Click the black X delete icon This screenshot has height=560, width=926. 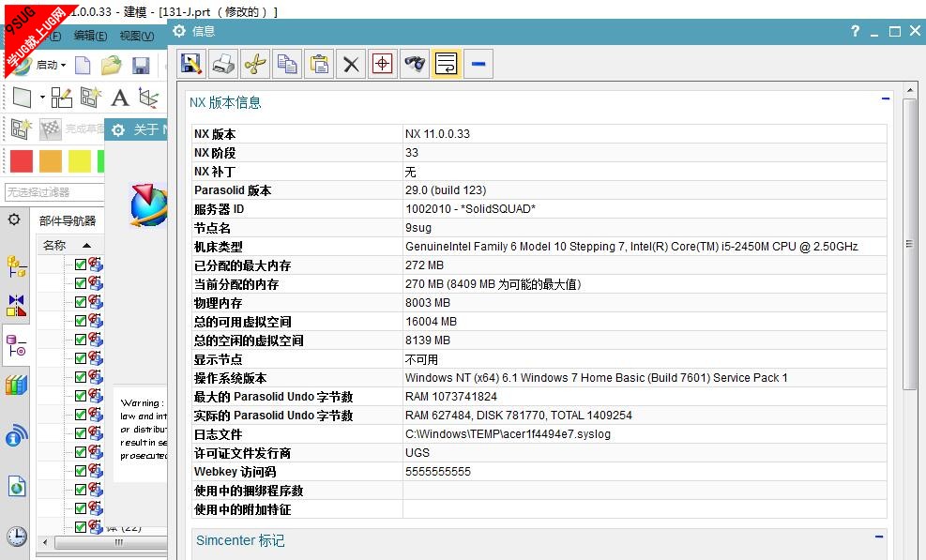point(351,64)
